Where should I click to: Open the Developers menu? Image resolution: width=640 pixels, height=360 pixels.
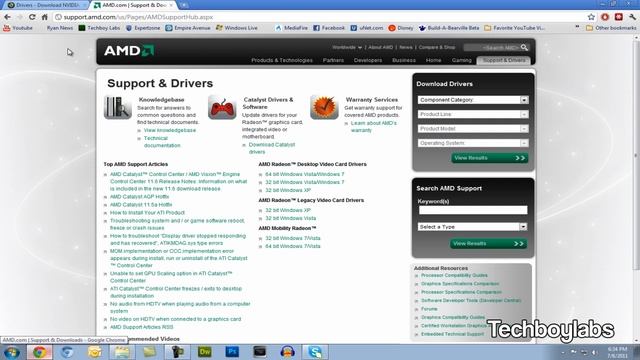pos(368,60)
